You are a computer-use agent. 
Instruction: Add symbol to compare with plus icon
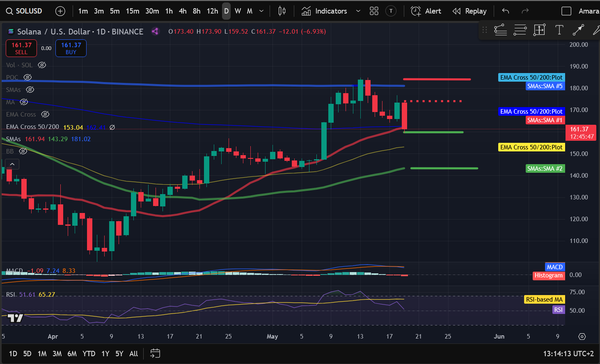click(x=60, y=11)
